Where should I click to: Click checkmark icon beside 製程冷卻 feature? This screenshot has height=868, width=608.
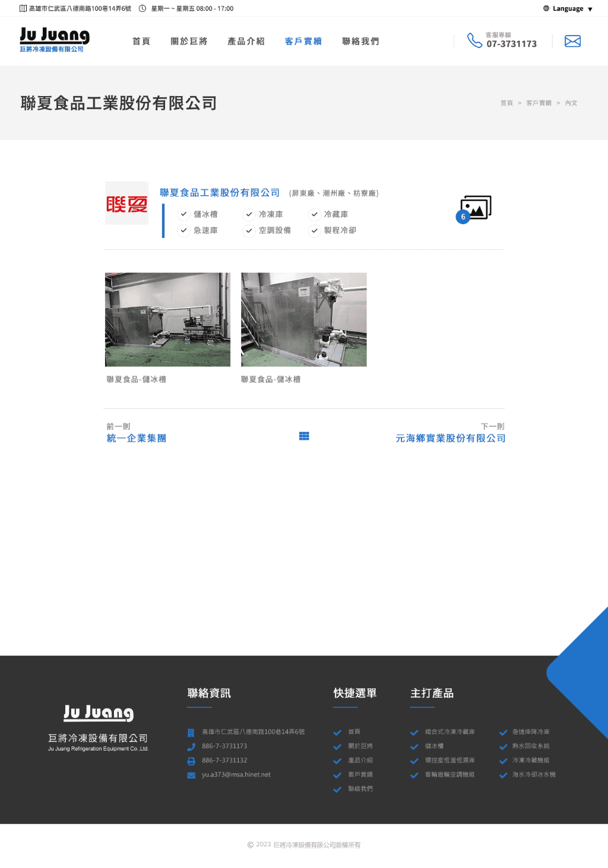pos(315,230)
